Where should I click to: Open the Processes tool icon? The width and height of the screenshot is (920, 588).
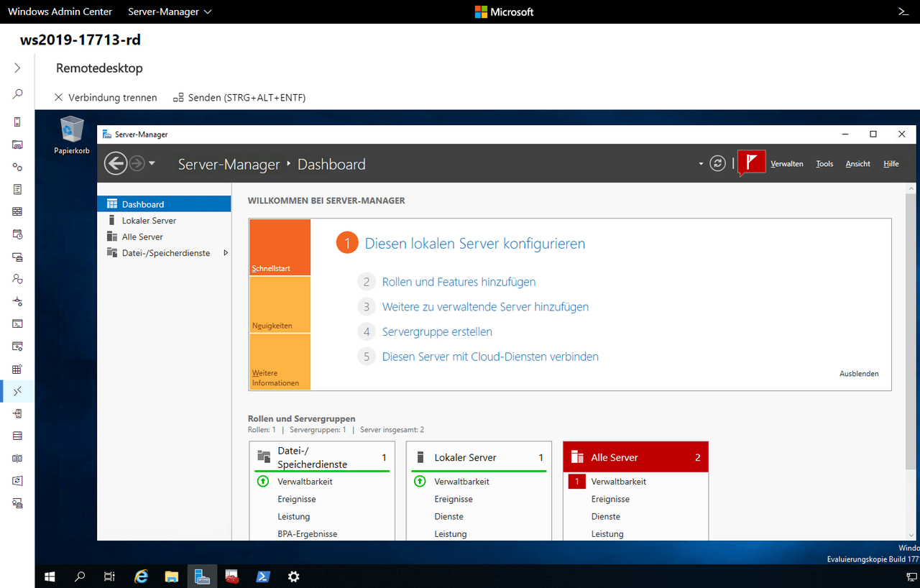coord(17,346)
